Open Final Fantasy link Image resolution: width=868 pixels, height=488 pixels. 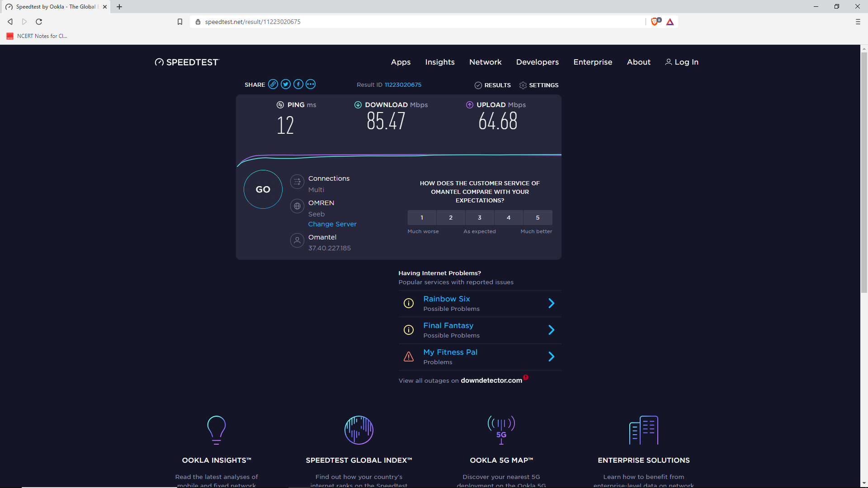point(448,325)
